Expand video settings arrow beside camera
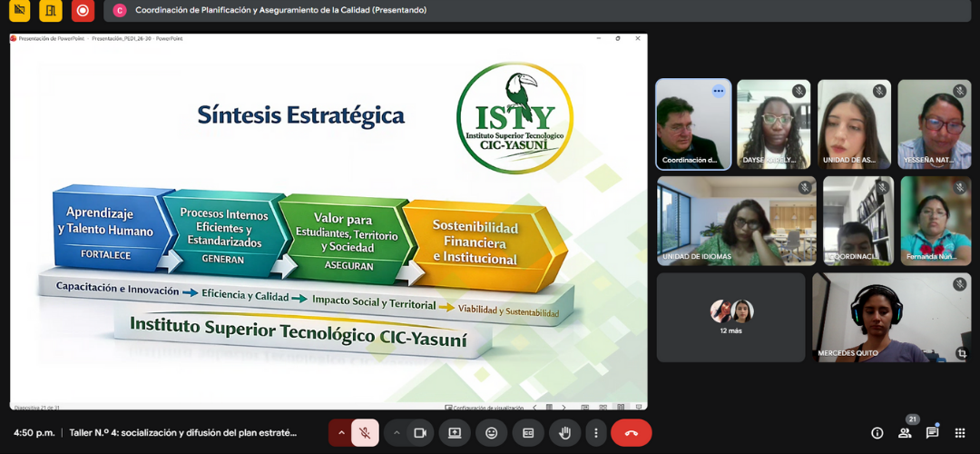 pyautogui.click(x=397, y=433)
